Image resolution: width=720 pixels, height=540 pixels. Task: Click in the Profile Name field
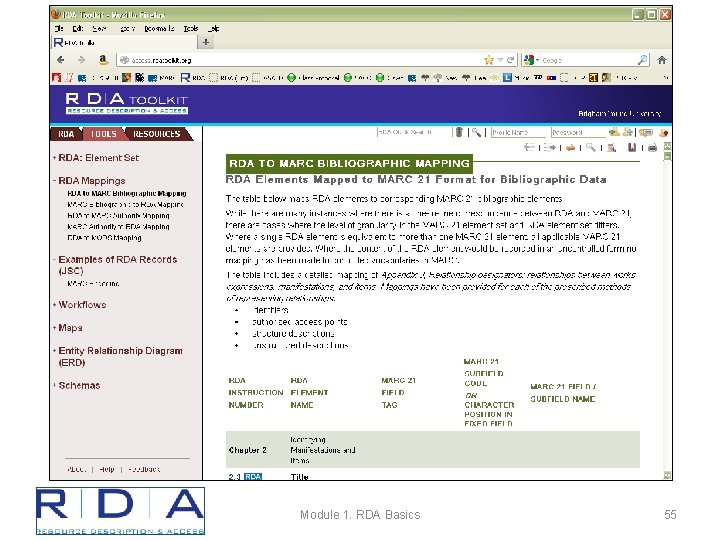click(x=518, y=132)
